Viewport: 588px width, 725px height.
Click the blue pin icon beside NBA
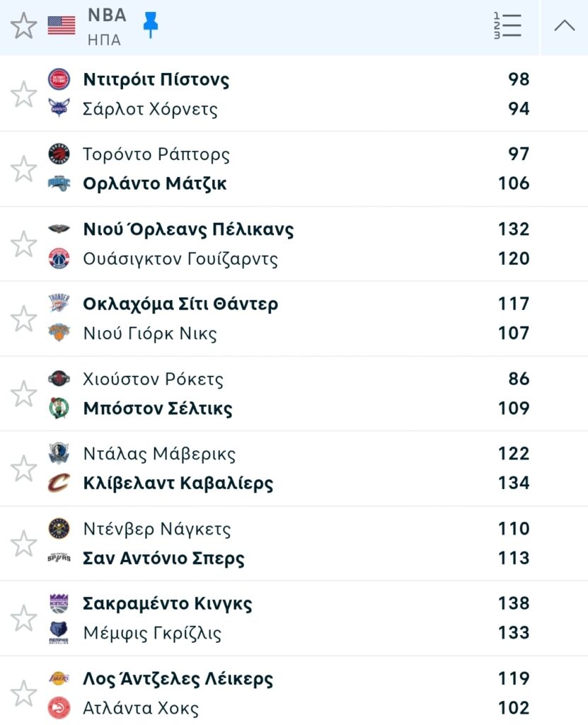tap(150, 25)
